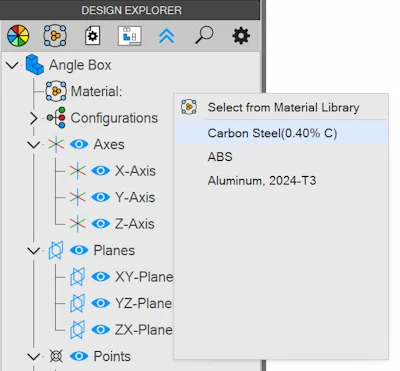Choose Select from Material Library
Screen dimensions: 400x371
(283, 107)
